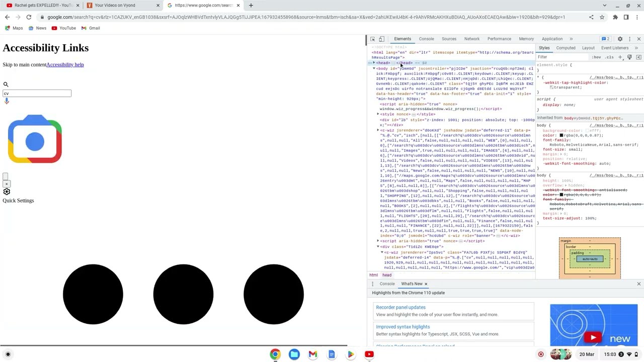Click the Google Lens camera image
The width and height of the screenshot is (644, 362).
click(35, 139)
